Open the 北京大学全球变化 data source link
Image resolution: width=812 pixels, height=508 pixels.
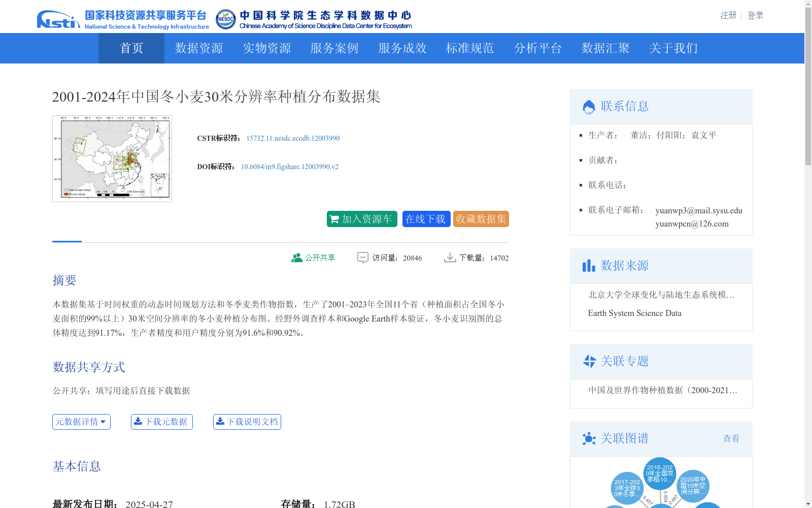661,295
